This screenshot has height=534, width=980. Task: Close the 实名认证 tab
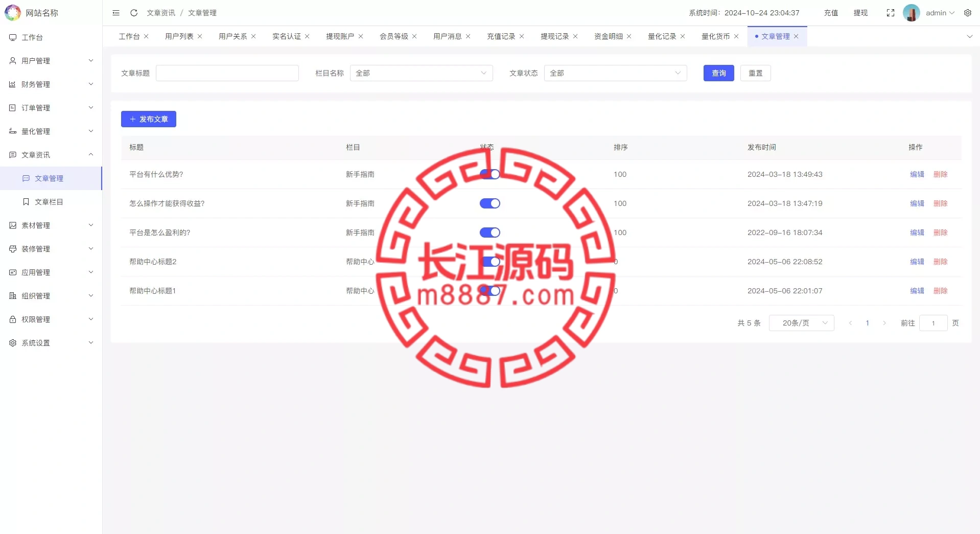pos(307,36)
